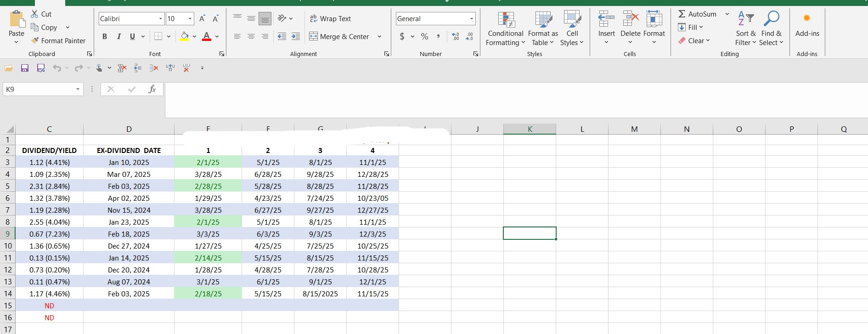This screenshot has width=868, height=334.
Task: Open Sort & Filter options
Action: tap(745, 29)
